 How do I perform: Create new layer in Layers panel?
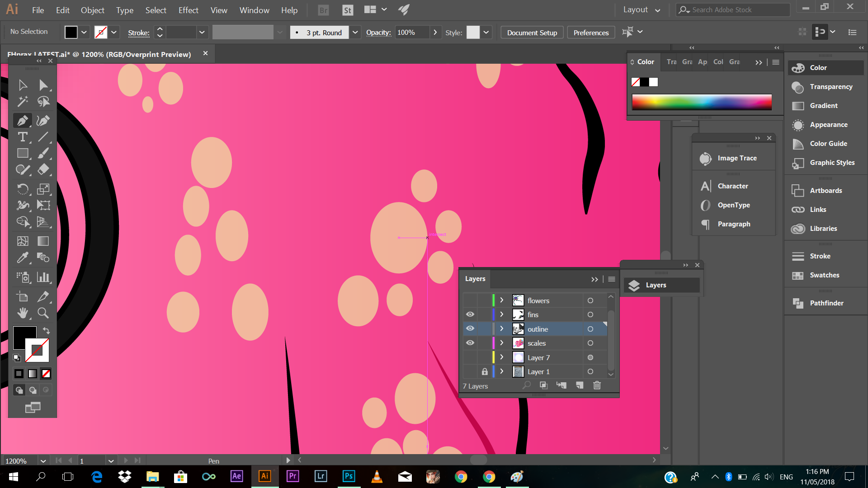(x=580, y=385)
